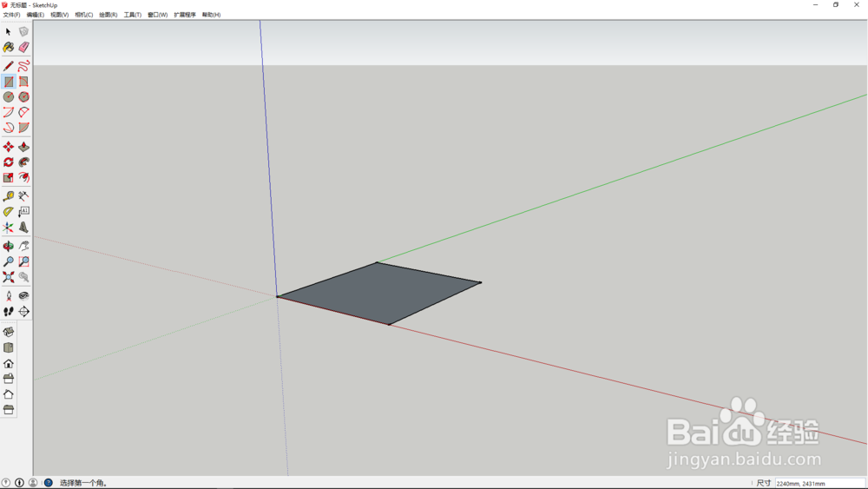
Task: Activate the Orbit camera tool
Action: pos(9,246)
